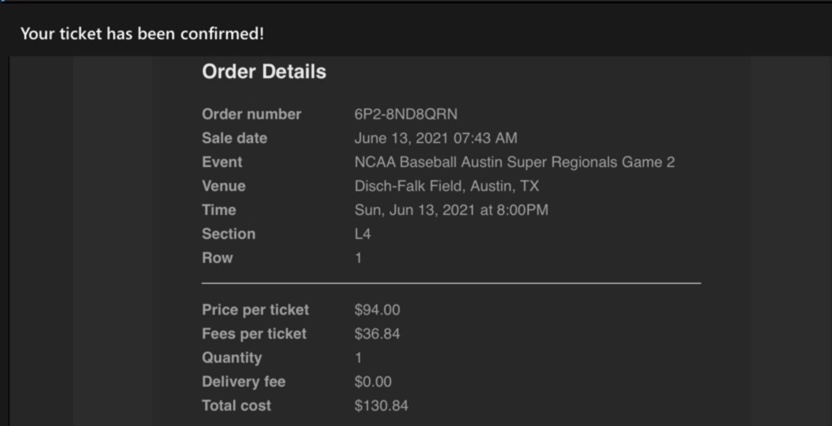Screen dimensions: 832x426
Task: Click the "Your ticket has been confirmed!" banner
Action: point(142,34)
